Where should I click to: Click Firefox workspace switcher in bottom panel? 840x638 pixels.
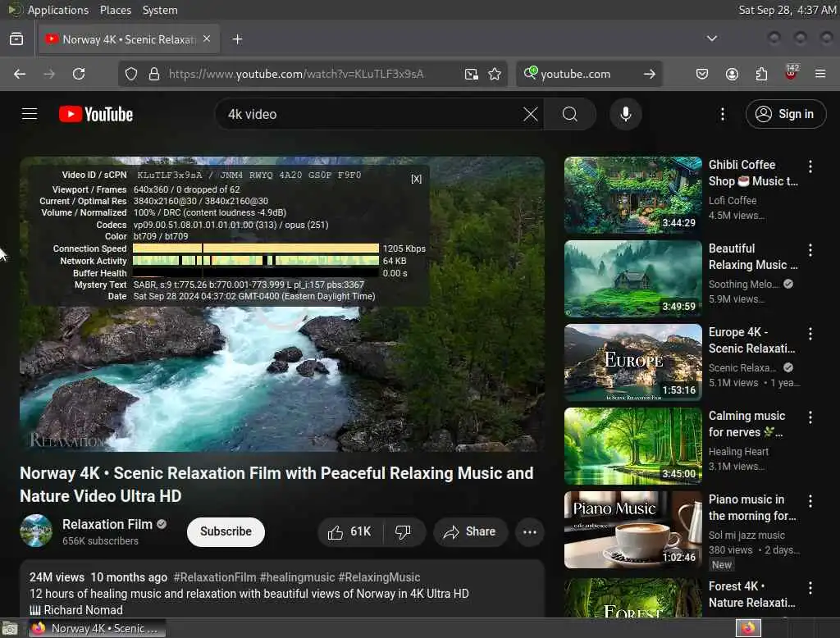tap(748, 628)
